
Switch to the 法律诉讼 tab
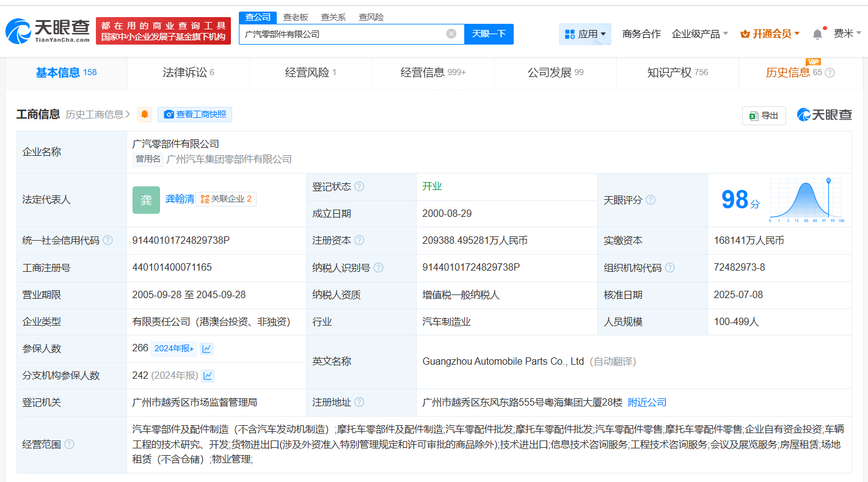(x=188, y=73)
